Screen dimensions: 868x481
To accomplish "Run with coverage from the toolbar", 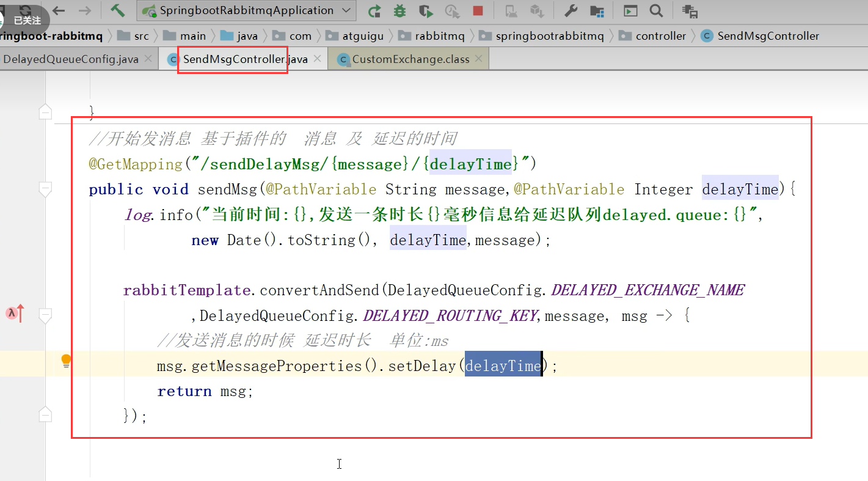I will coord(426,10).
